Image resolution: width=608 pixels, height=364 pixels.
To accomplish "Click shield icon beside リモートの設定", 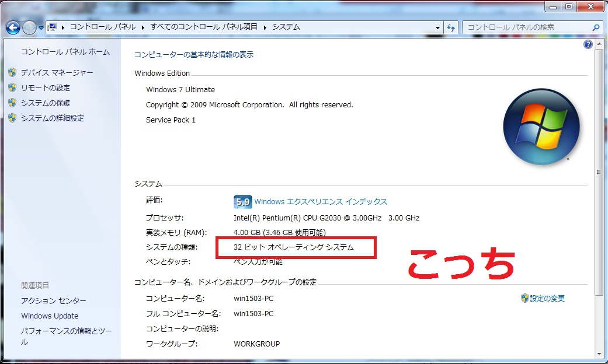I will tap(12, 87).
